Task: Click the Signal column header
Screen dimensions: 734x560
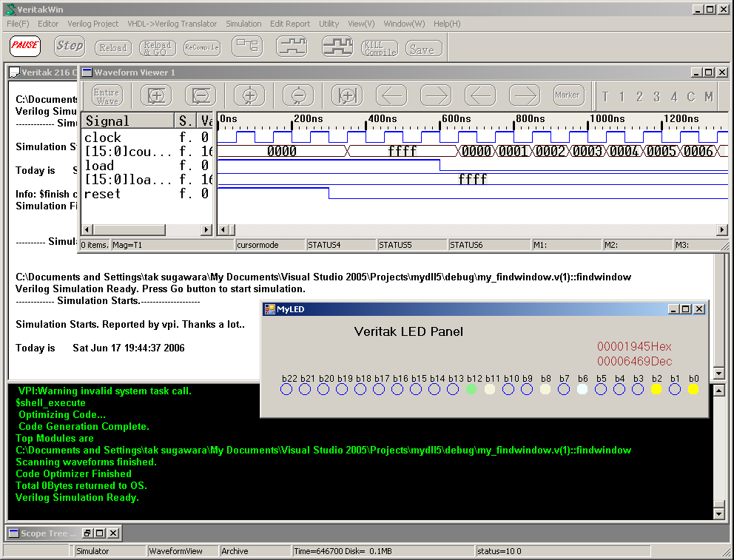Action: (x=128, y=121)
